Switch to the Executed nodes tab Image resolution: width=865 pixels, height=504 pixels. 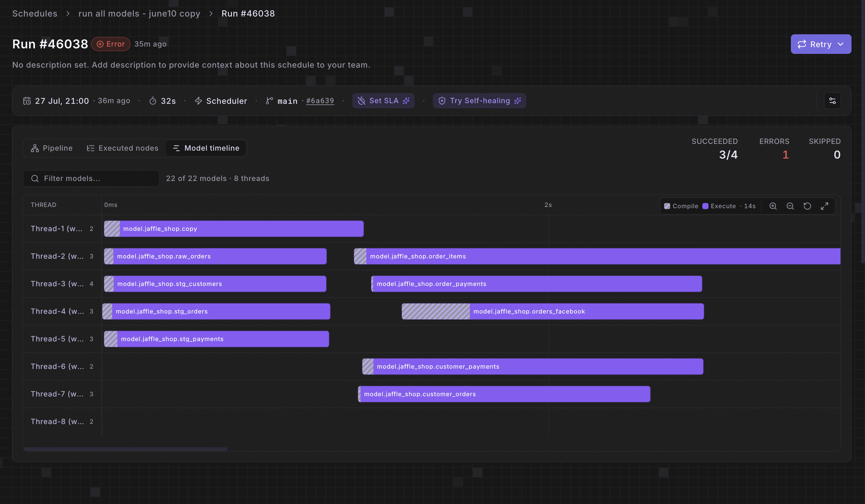[123, 148]
